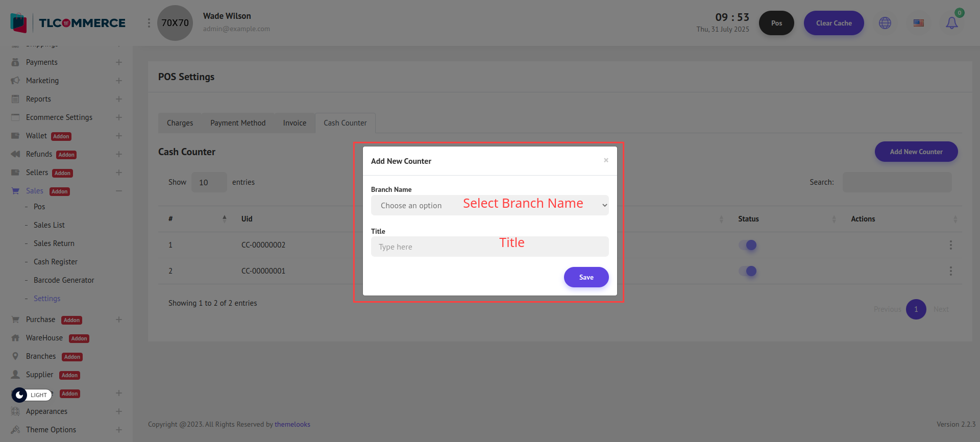Switch the LIGHT theme mode toggle

(32, 395)
